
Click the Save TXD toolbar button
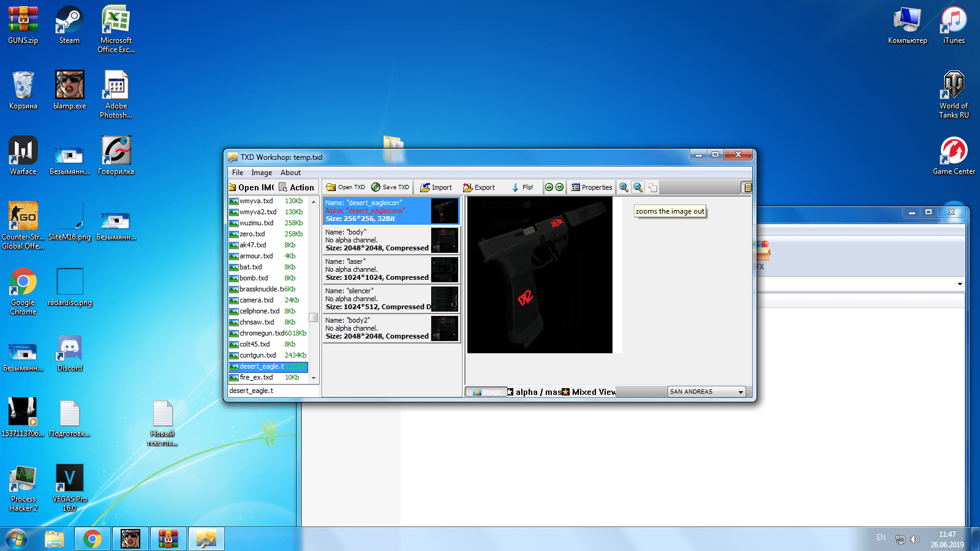pyautogui.click(x=390, y=187)
